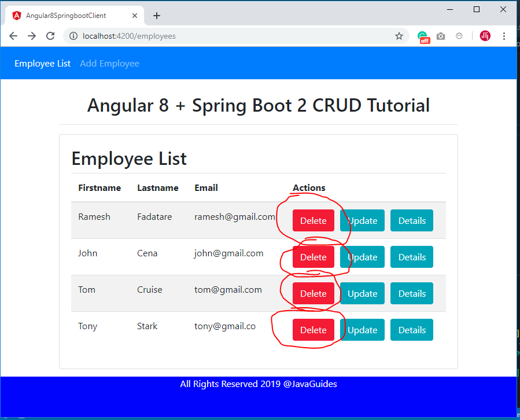Open the Add Employee menu item

coord(109,63)
